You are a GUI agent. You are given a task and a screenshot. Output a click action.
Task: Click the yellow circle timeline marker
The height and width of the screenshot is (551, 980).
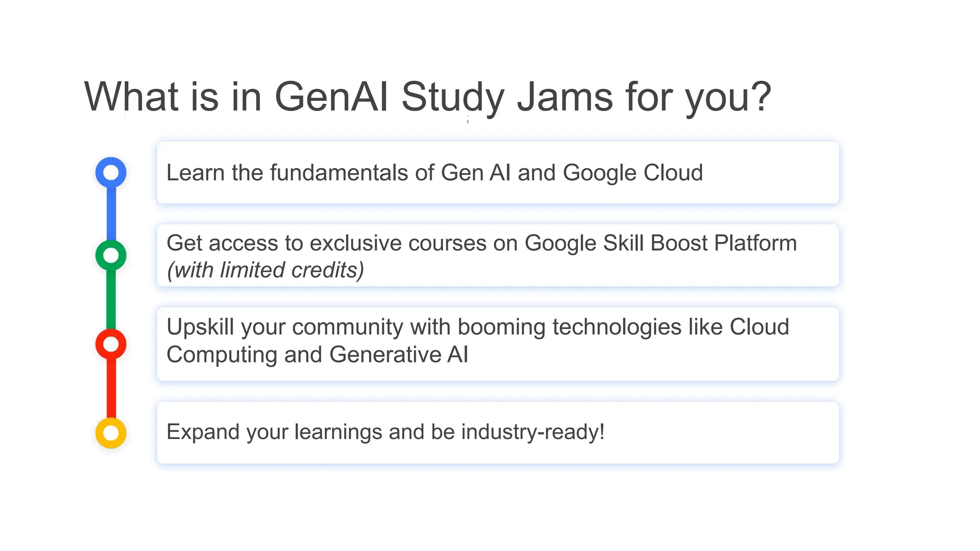click(x=111, y=433)
